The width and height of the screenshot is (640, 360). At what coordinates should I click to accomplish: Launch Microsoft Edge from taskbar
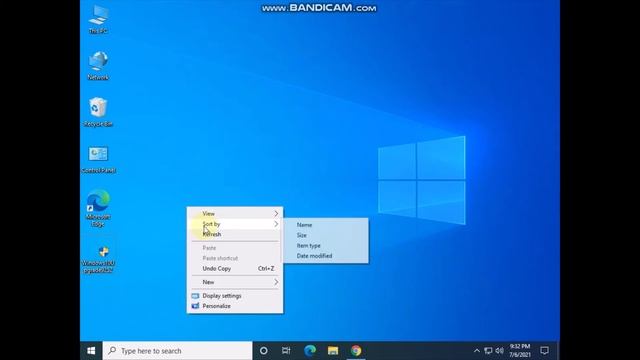pyautogui.click(x=310, y=351)
